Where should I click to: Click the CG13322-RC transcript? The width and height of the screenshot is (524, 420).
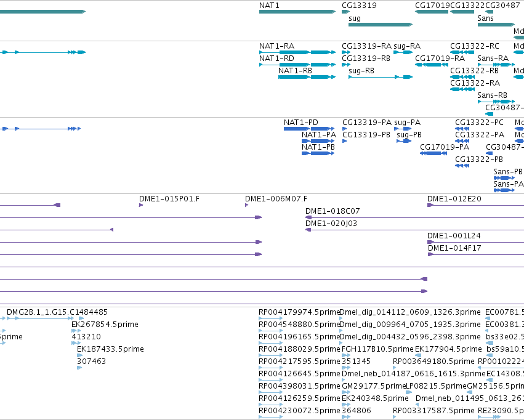[x=462, y=52]
